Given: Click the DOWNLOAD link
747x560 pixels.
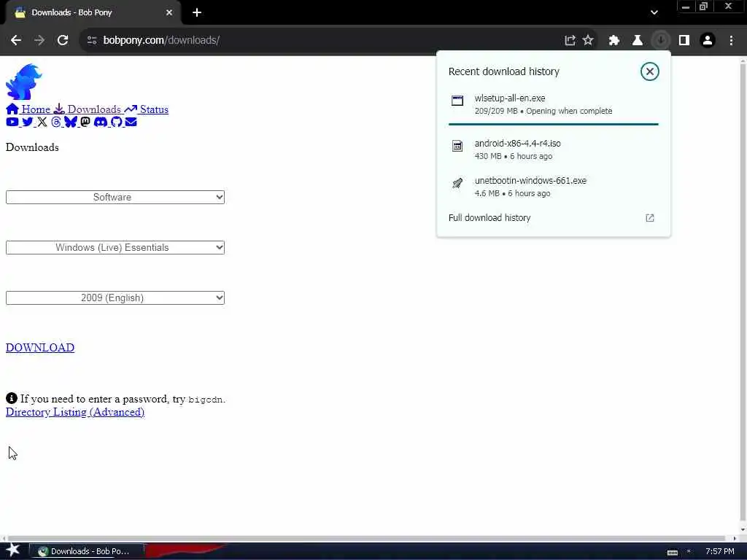Looking at the screenshot, I should coord(40,348).
